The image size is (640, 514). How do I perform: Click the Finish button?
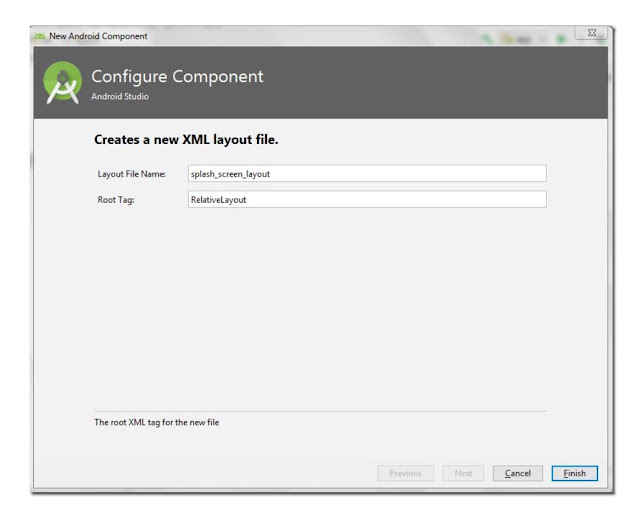[x=574, y=473]
